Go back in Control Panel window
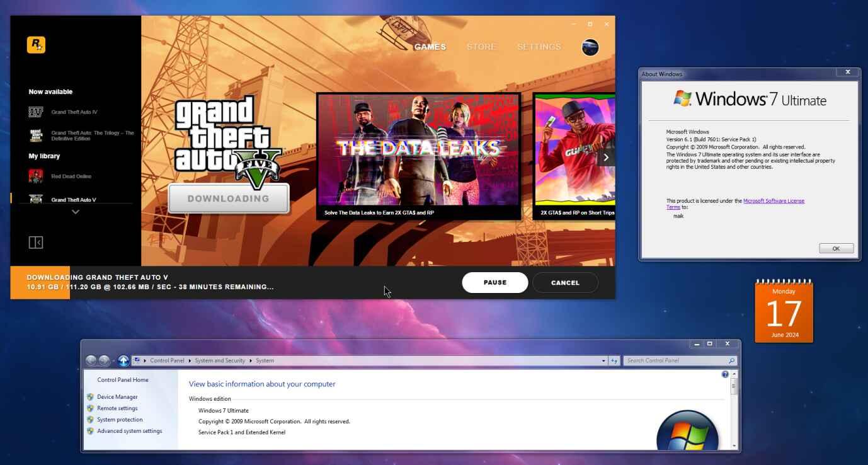The image size is (868, 465). click(x=91, y=360)
